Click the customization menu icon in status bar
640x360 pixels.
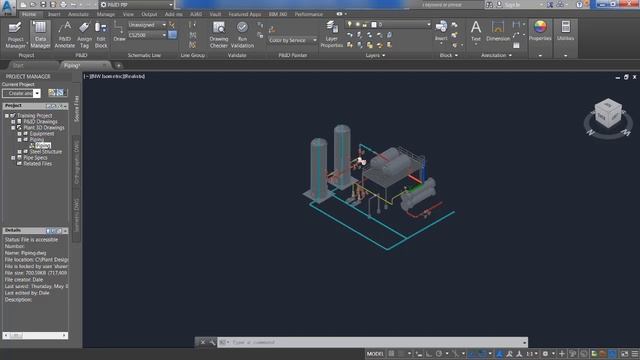tap(635, 353)
